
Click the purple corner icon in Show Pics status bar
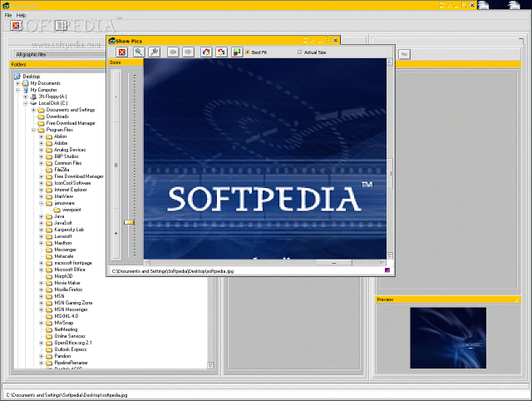(387, 270)
